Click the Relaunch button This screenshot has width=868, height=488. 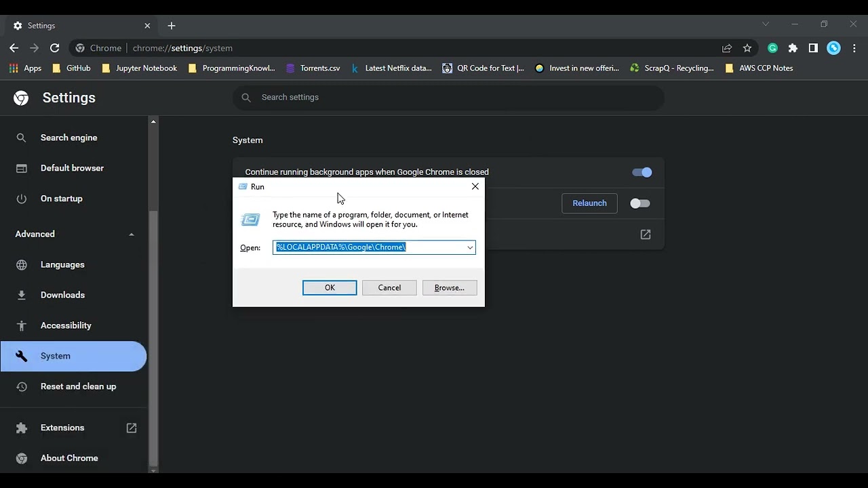click(x=589, y=203)
